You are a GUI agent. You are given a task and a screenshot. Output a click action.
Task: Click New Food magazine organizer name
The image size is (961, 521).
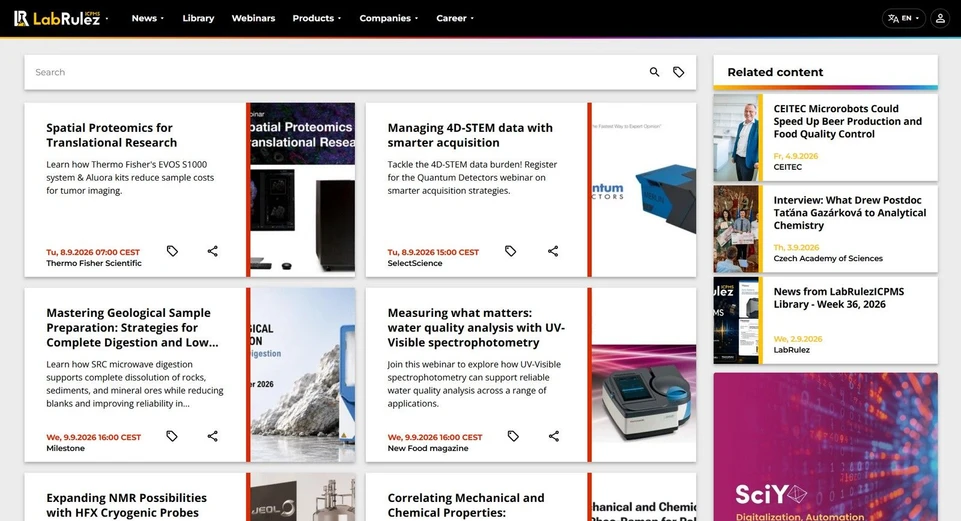point(428,448)
